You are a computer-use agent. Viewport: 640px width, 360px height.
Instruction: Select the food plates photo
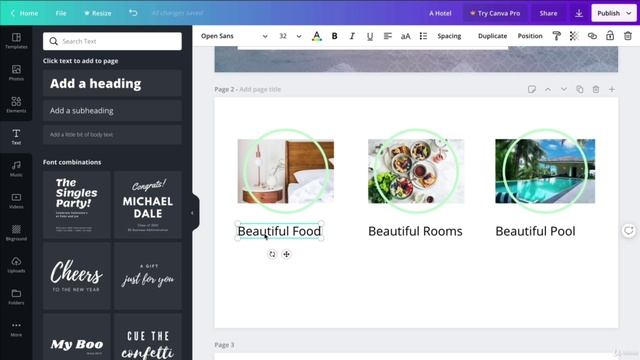click(x=416, y=171)
